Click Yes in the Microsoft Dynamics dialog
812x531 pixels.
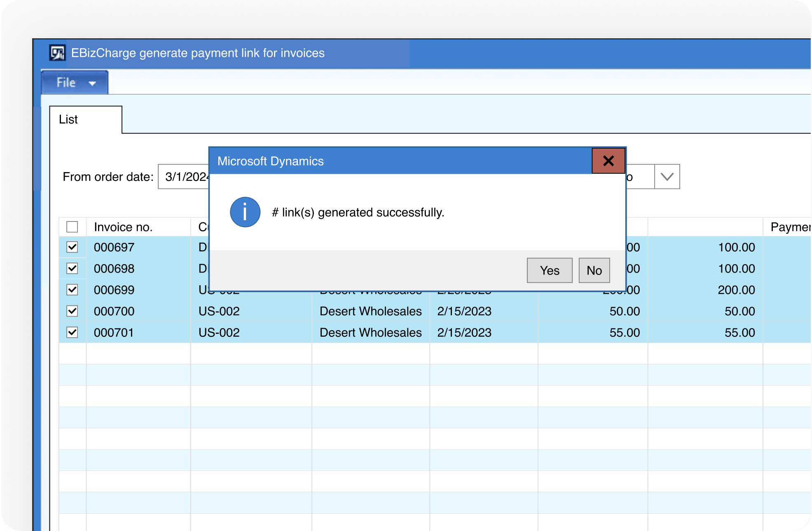click(550, 270)
